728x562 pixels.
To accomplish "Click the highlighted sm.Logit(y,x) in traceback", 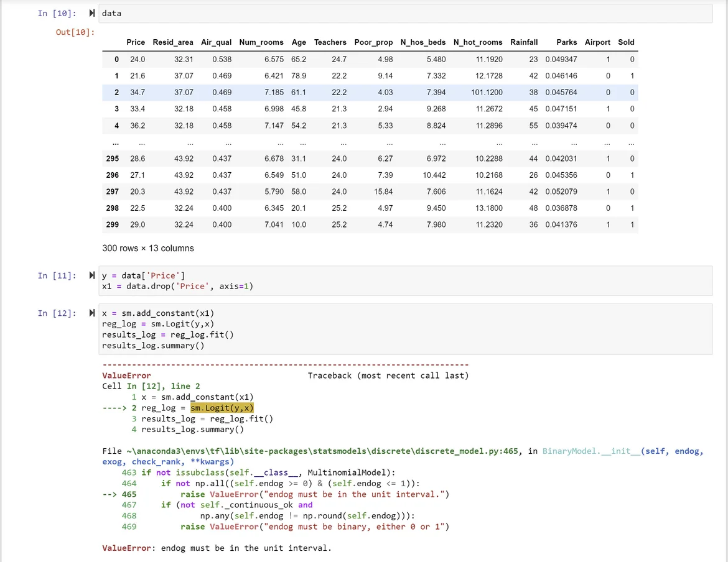I will tap(222, 408).
